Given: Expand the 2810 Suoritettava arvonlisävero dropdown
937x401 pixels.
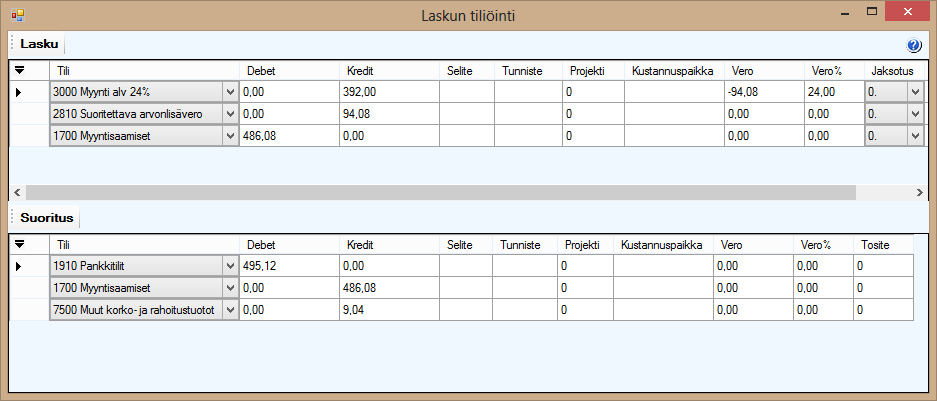Looking at the screenshot, I should pos(231,114).
